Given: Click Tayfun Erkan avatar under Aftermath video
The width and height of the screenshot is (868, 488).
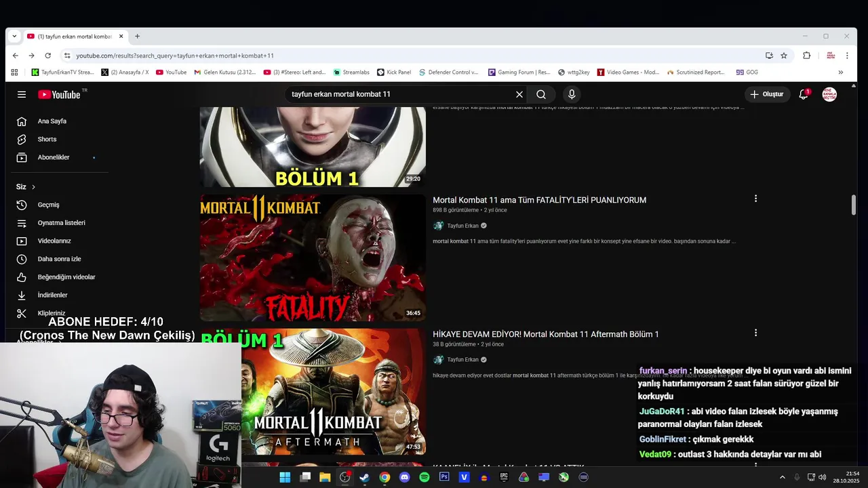Looking at the screenshot, I should [x=438, y=360].
